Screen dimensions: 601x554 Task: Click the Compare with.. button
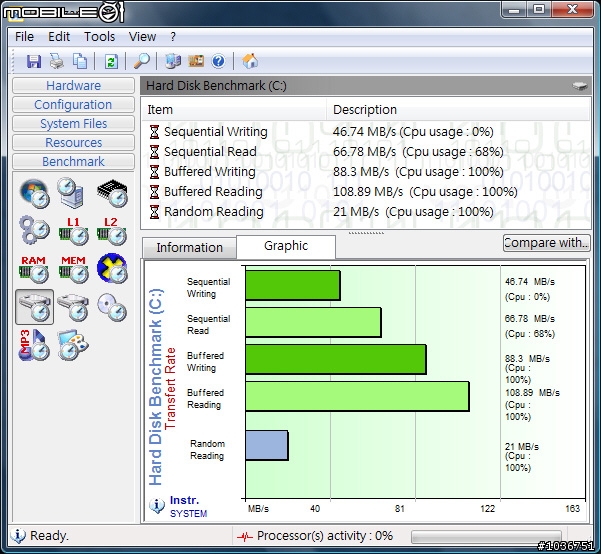coord(546,243)
